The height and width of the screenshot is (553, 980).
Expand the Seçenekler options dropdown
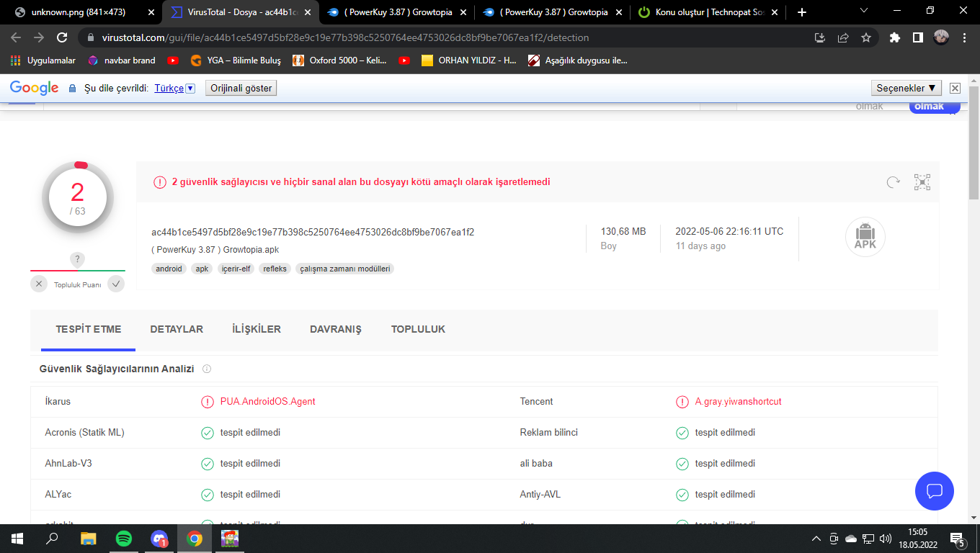(906, 88)
